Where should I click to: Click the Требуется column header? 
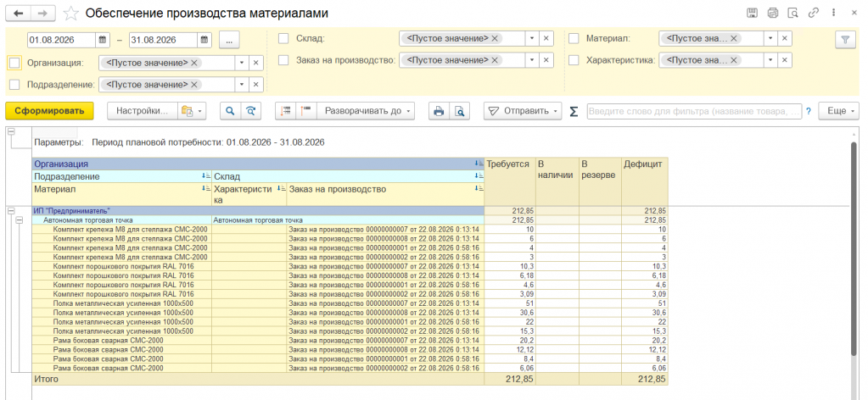pyautogui.click(x=510, y=182)
